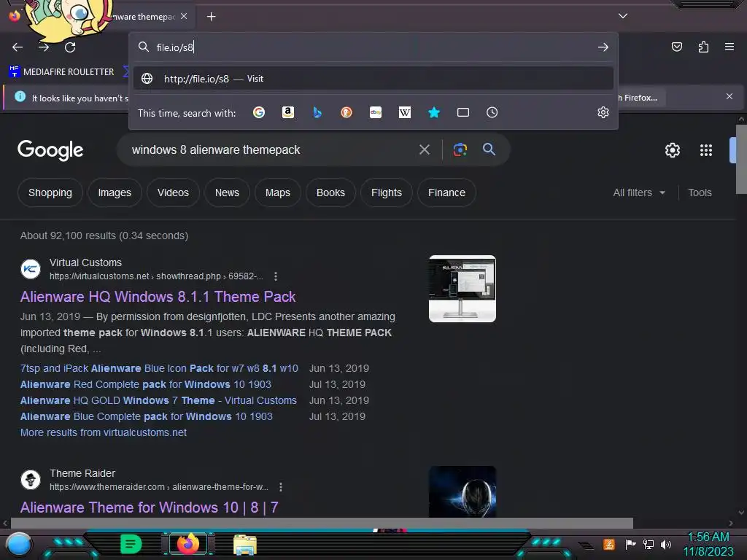Viewport: 747px width, 560px height.
Task: Open search settings gear in the urlbar dropdown
Action: click(x=603, y=112)
